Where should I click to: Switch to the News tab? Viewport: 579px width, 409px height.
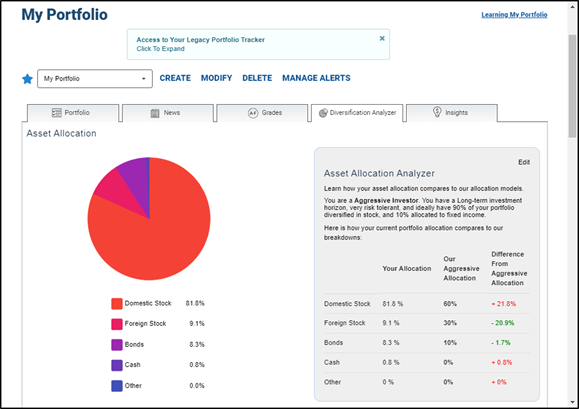pyautogui.click(x=168, y=113)
